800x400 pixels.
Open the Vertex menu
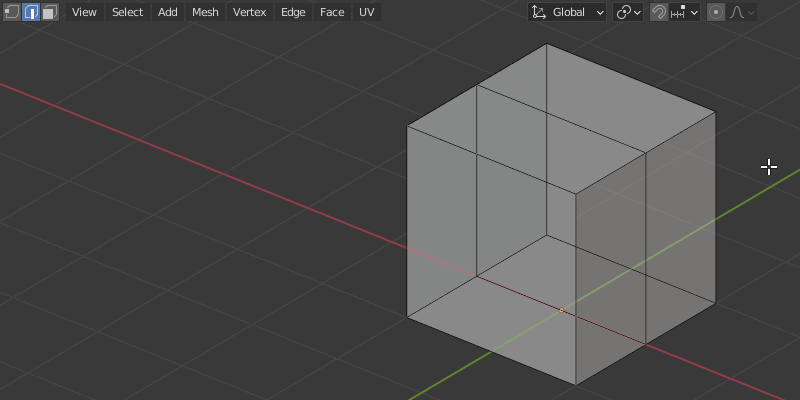(249, 12)
